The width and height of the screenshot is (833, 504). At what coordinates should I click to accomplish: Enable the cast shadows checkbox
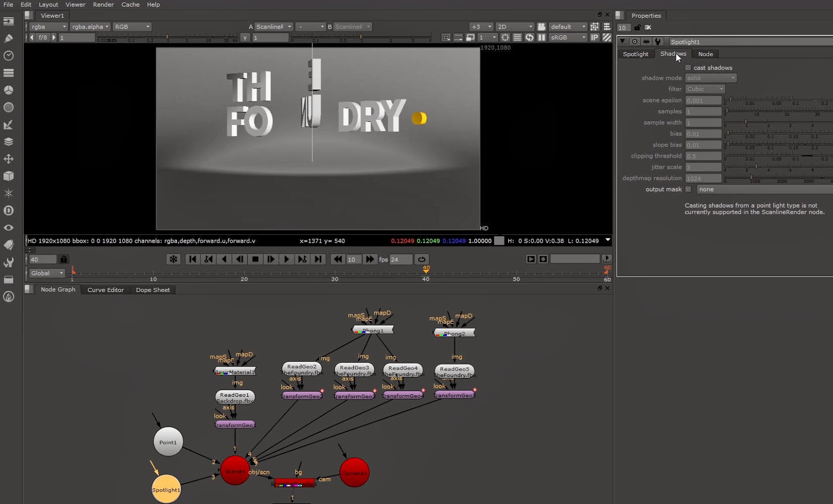click(x=688, y=68)
